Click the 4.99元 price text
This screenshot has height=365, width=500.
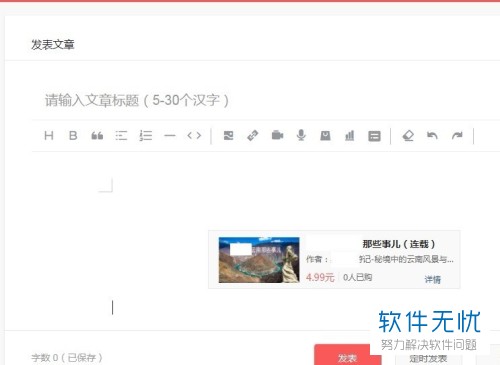click(x=320, y=277)
